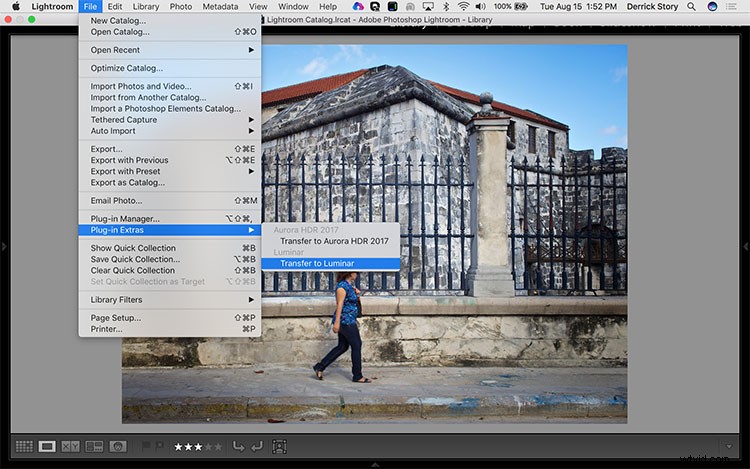Viewport: 750px width, 469px height.
Task: Rotate photo counter-clockwise arrow
Action: point(238,447)
